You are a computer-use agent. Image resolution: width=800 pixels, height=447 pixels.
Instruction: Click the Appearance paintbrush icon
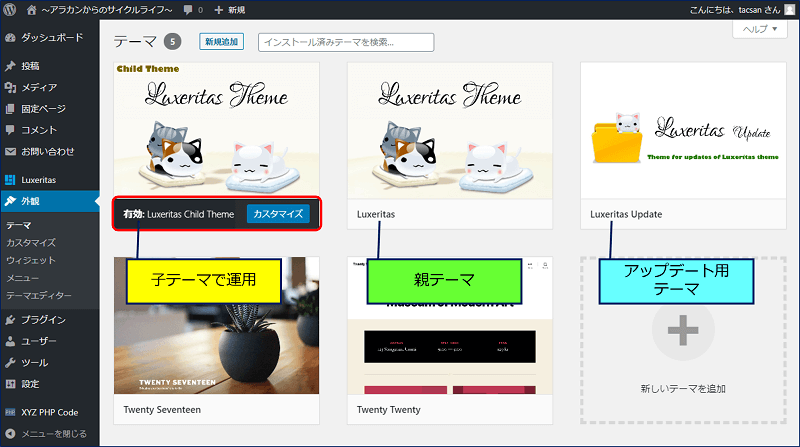tap(10, 201)
